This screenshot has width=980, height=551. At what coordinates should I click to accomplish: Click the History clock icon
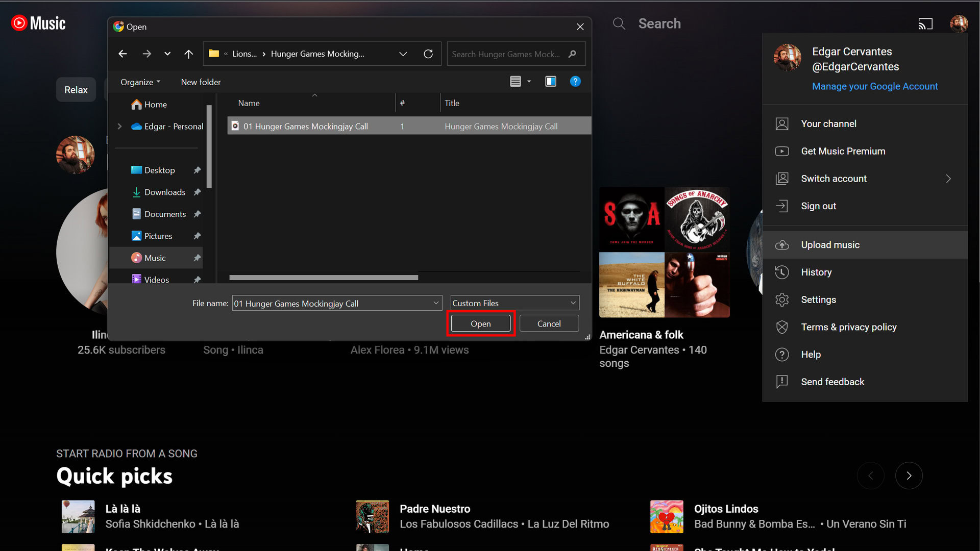coord(782,272)
